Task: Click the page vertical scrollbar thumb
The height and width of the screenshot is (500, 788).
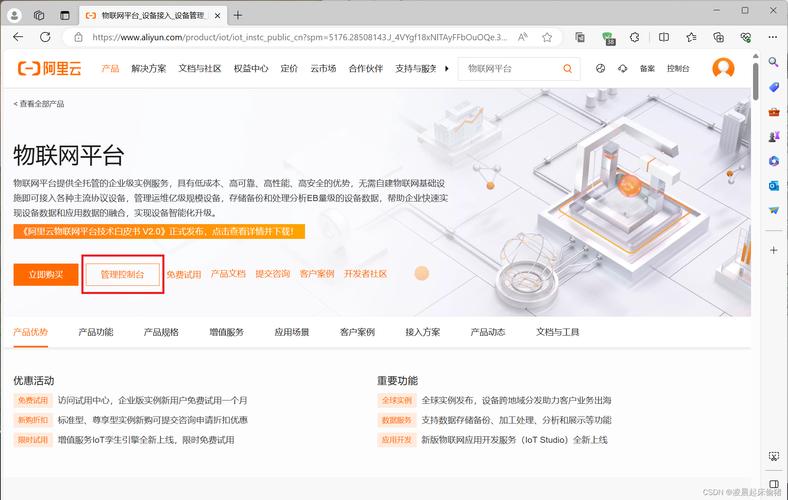Action: [755, 81]
